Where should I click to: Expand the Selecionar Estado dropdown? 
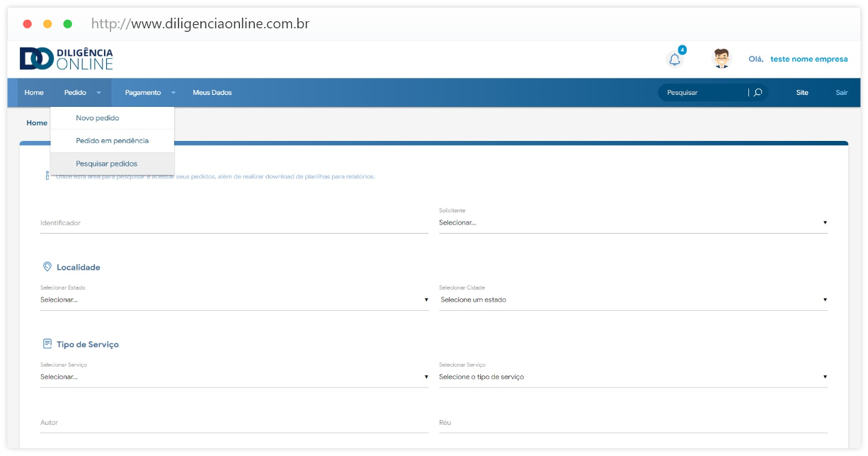point(234,300)
